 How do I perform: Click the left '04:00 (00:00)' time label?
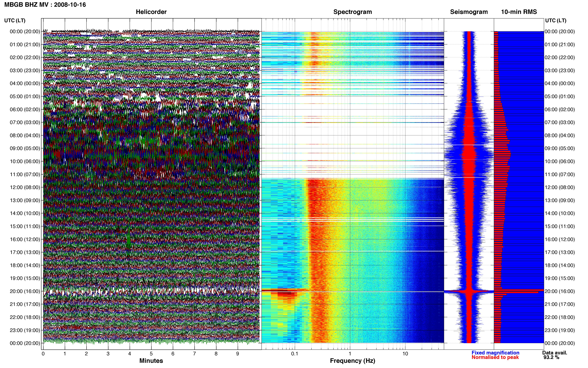click(25, 83)
